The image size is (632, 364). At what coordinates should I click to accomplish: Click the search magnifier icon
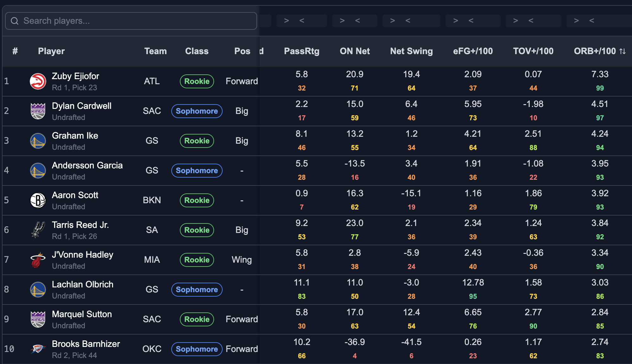tap(15, 21)
